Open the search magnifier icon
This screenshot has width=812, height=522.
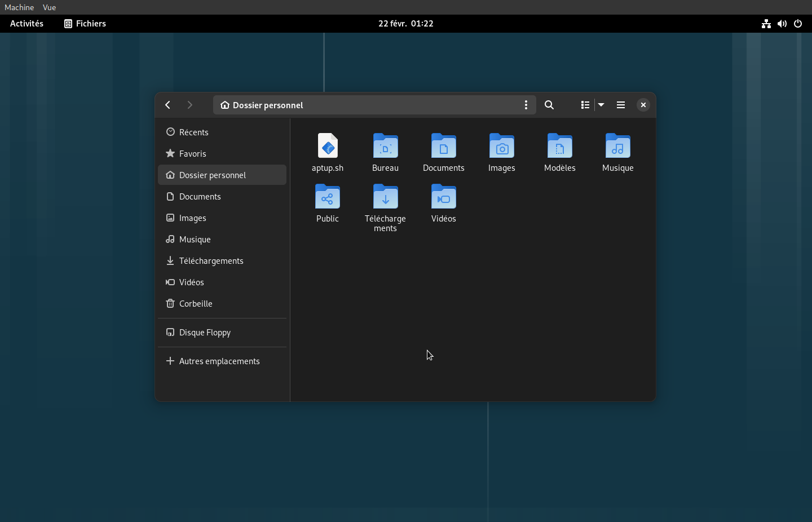pyautogui.click(x=549, y=105)
